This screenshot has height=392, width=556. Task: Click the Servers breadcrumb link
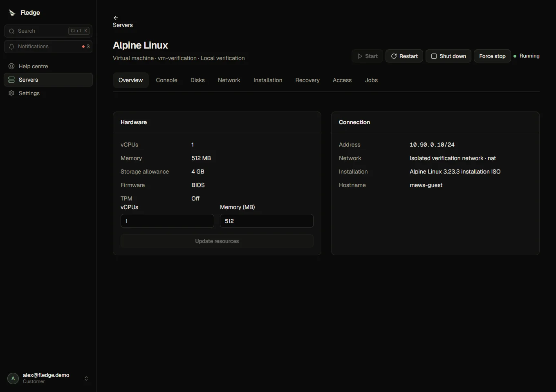tap(123, 25)
